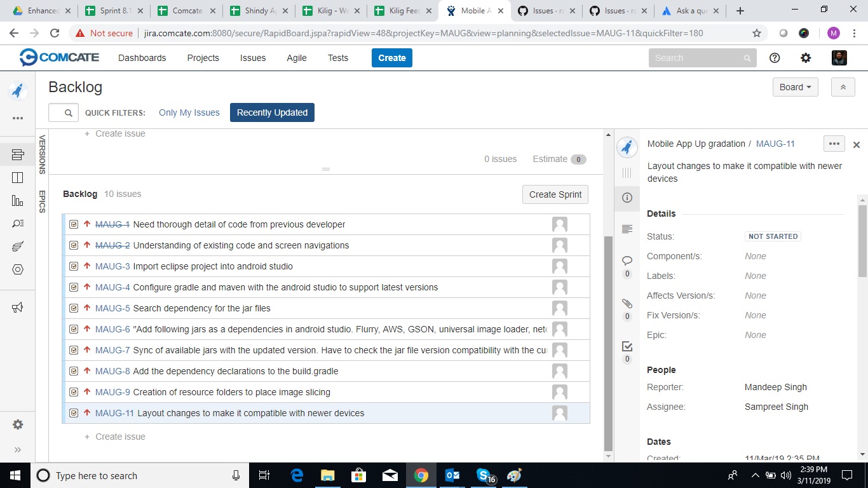
Task: Open the user profile avatar in Jira header
Action: click(839, 58)
